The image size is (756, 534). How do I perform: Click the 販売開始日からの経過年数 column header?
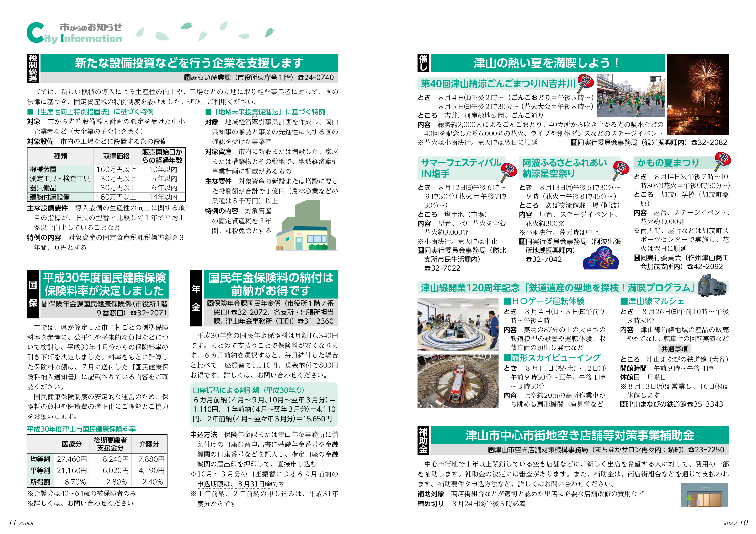pos(162,156)
